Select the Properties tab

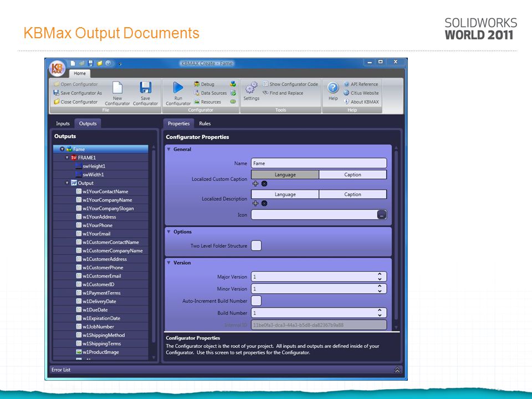point(179,124)
